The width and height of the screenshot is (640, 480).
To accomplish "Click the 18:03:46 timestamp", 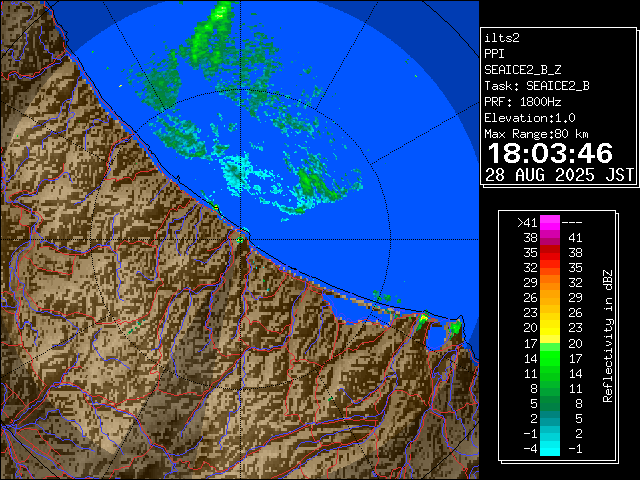I will (549, 153).
